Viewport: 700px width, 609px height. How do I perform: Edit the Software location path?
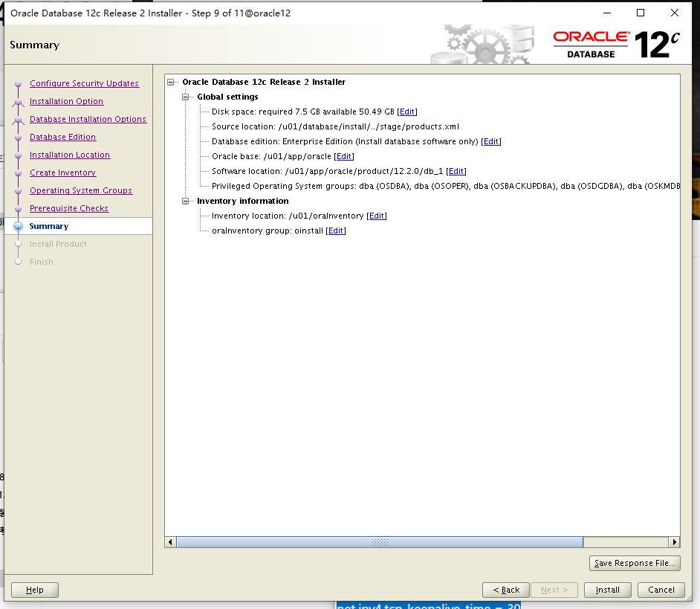tap(456, 172)
